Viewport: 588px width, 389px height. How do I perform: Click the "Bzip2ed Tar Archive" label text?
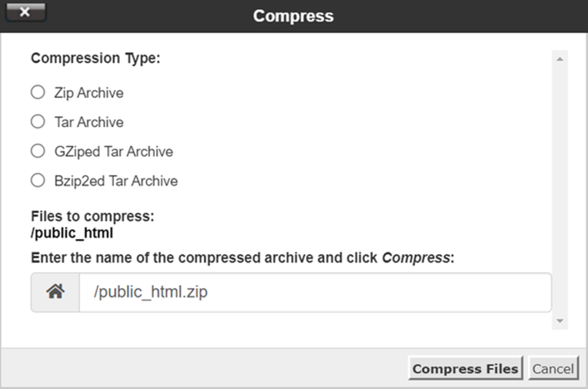[116, 181]
